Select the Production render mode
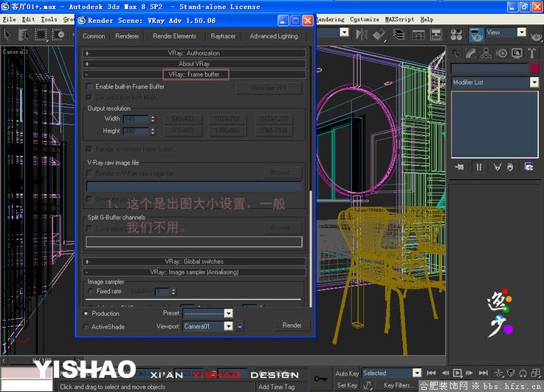 tap(86, 314)
